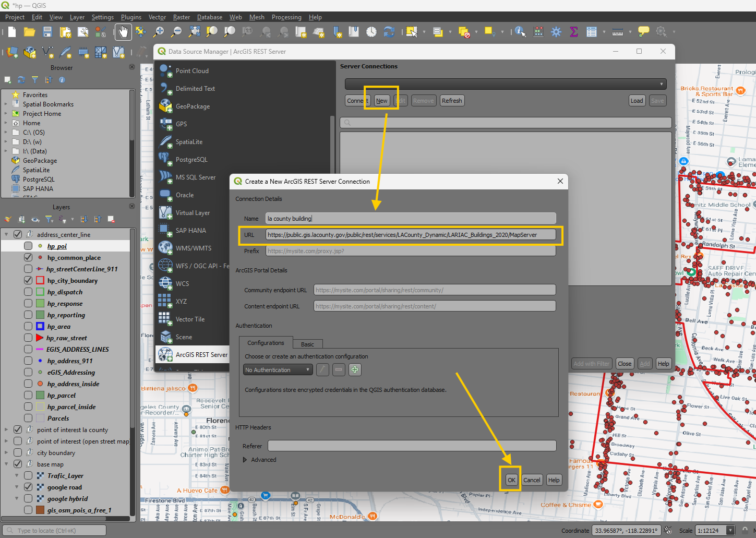Toggle address_center_line group checkbox
756x538 pixels.
18,234
